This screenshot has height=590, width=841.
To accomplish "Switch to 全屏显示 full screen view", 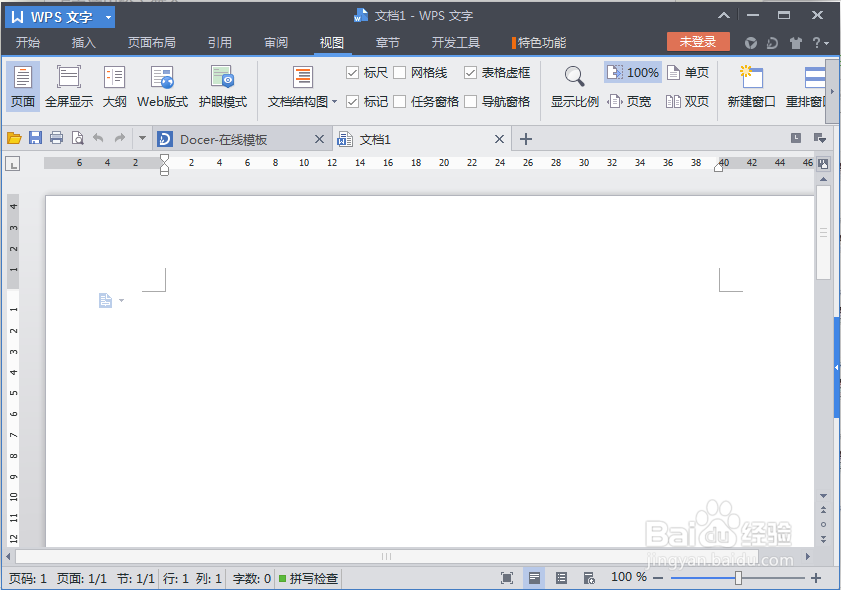I will 69,86.
